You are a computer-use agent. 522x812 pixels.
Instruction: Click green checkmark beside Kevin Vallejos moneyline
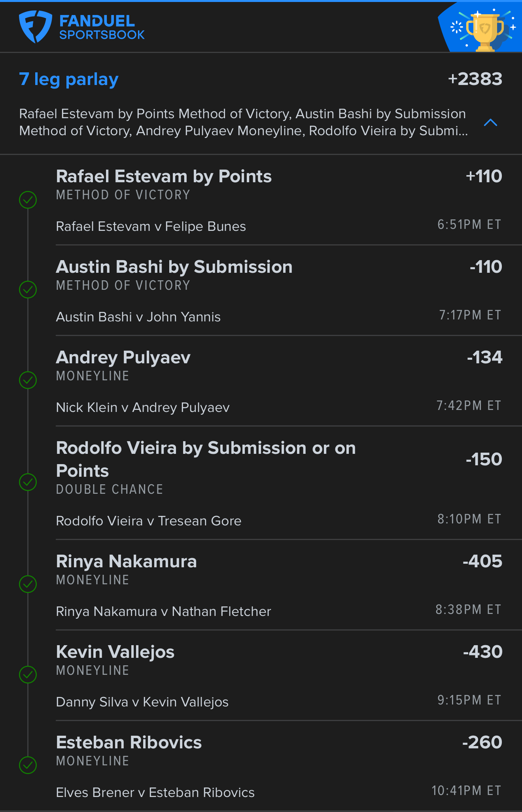coord(28,674)
